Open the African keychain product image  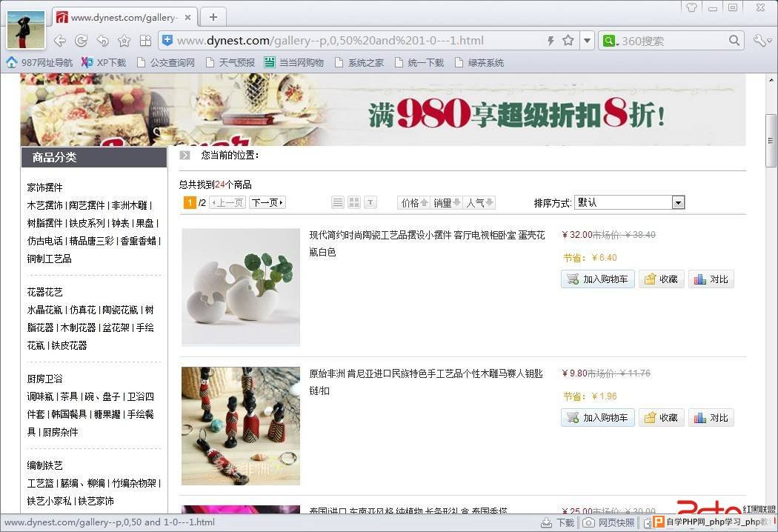241,426
